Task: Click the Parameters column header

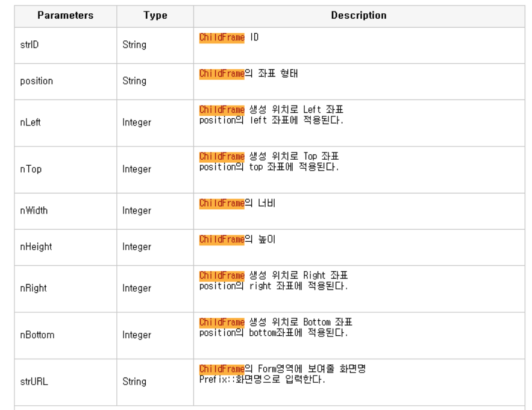Action: coord(65,15)
